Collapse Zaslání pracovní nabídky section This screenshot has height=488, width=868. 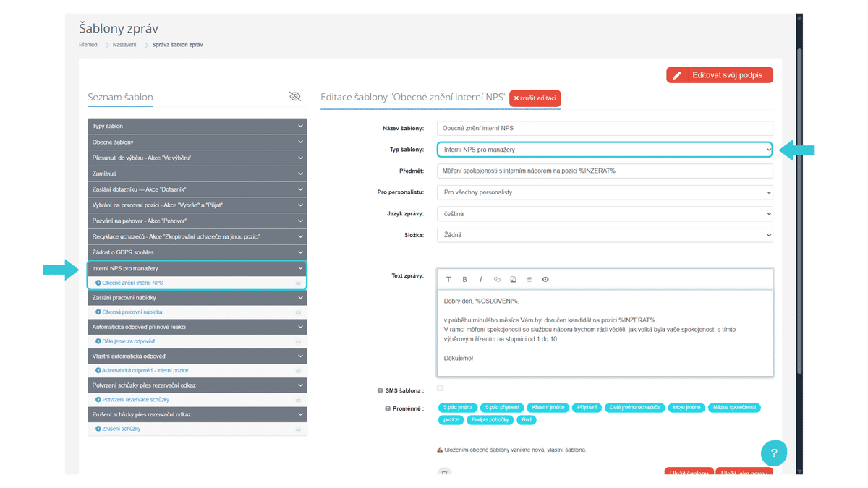coord(197,298)
